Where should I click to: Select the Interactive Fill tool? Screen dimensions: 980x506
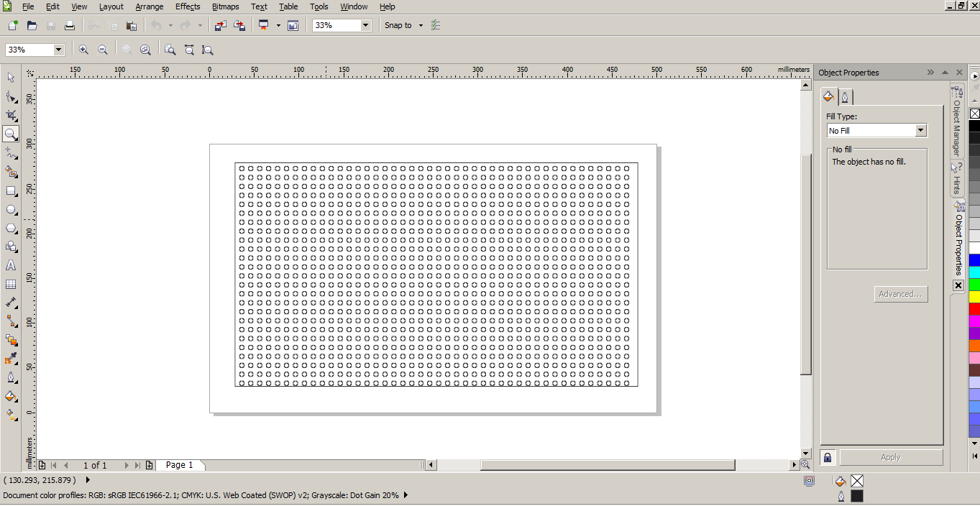(11, 415)
